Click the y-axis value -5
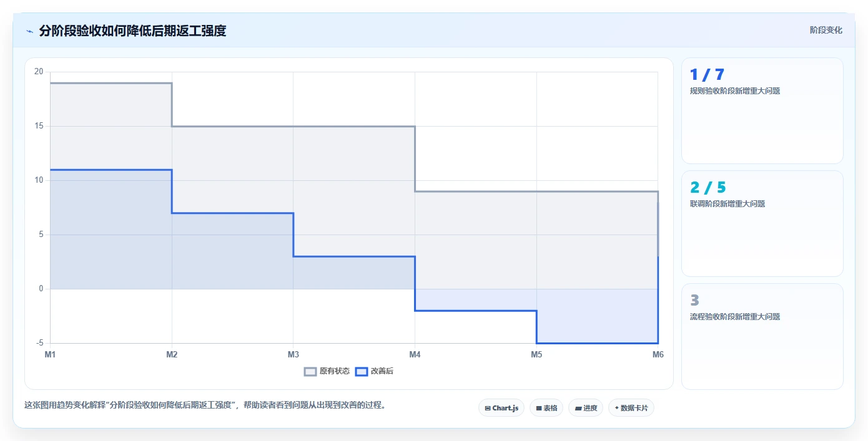This screenshot has height=441, width=868. coord(39,343)
